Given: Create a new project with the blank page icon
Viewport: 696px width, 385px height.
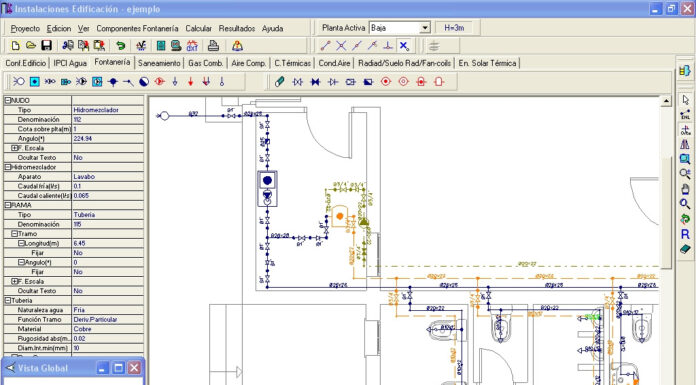Looking at the screenshot, I should click(x=16, y=45).
